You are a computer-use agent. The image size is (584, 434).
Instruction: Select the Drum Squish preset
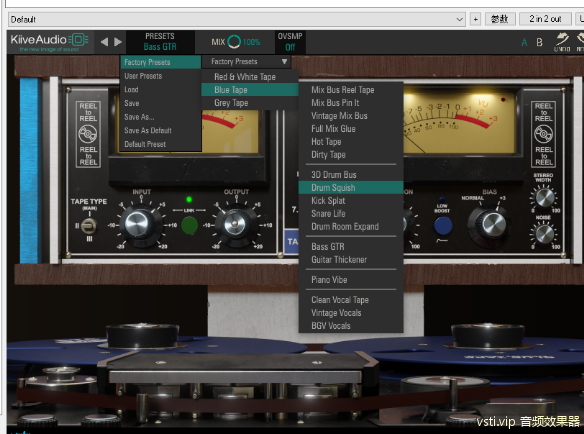tap(351, 188)
